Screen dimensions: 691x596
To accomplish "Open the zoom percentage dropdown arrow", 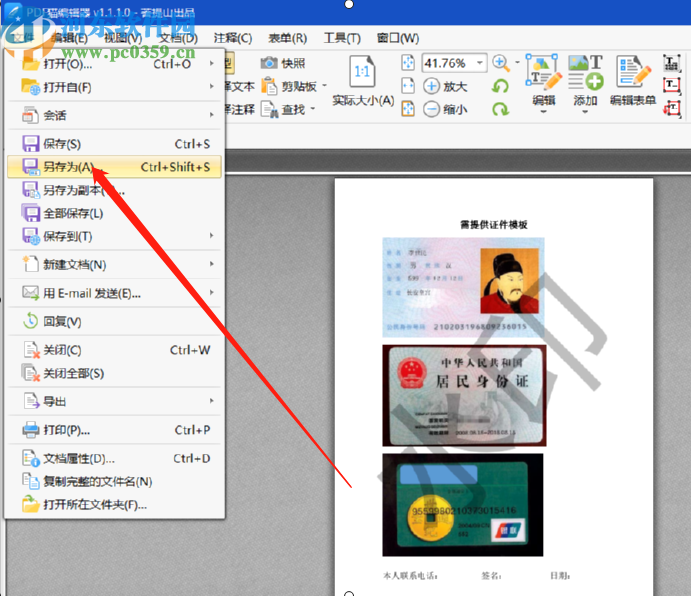I will (480, 63).
